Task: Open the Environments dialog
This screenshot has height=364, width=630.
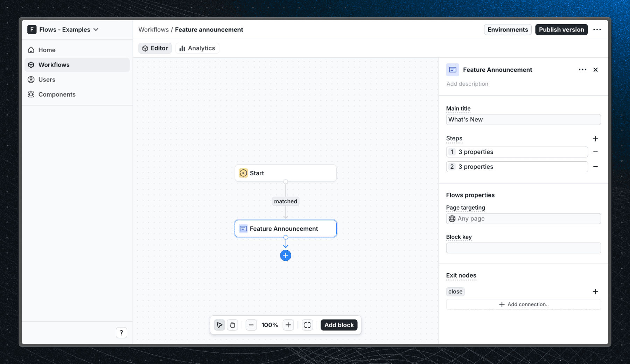Action: (x=507, y=29)
